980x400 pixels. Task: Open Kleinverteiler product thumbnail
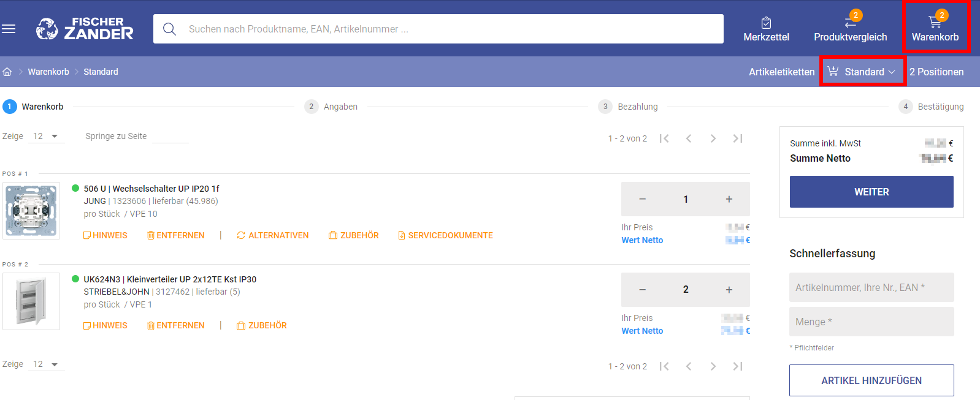coord(31,301)
